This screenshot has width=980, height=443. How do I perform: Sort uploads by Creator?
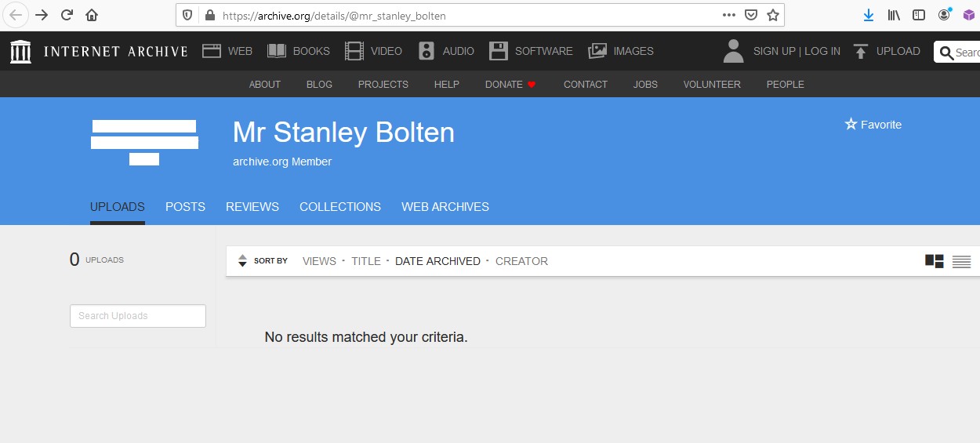pyautogui.click(x=521, y=261)
